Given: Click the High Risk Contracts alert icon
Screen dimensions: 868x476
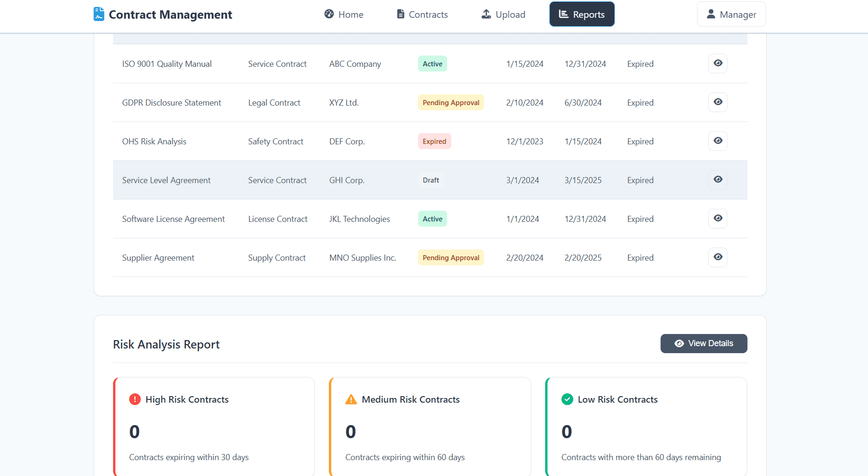Looking at the screenshot, I should coord(135,399).
